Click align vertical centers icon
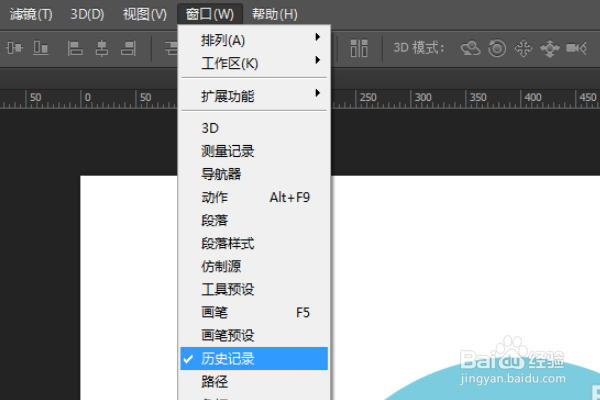Viewport: 600px width, 400px height. click(15, 48)
